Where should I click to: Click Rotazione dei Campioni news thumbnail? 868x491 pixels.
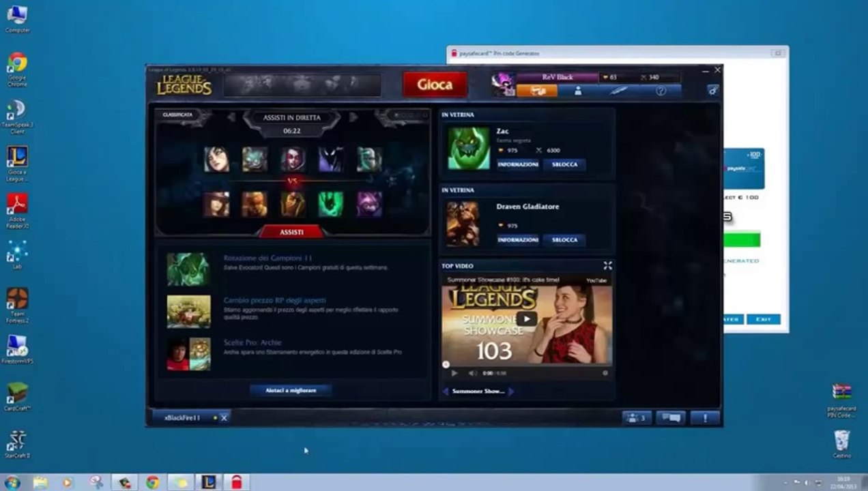click(189, 269)
